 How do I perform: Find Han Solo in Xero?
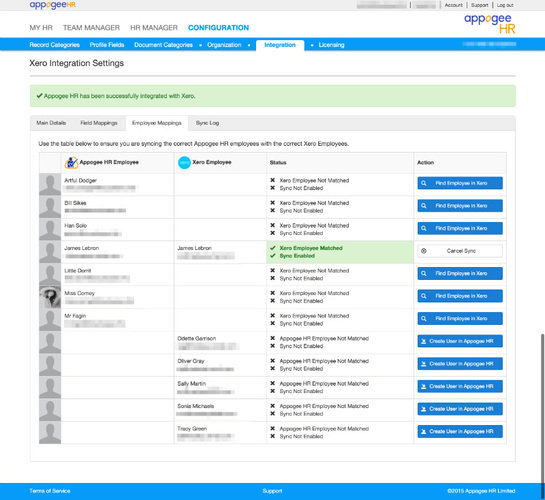(460, 228)
